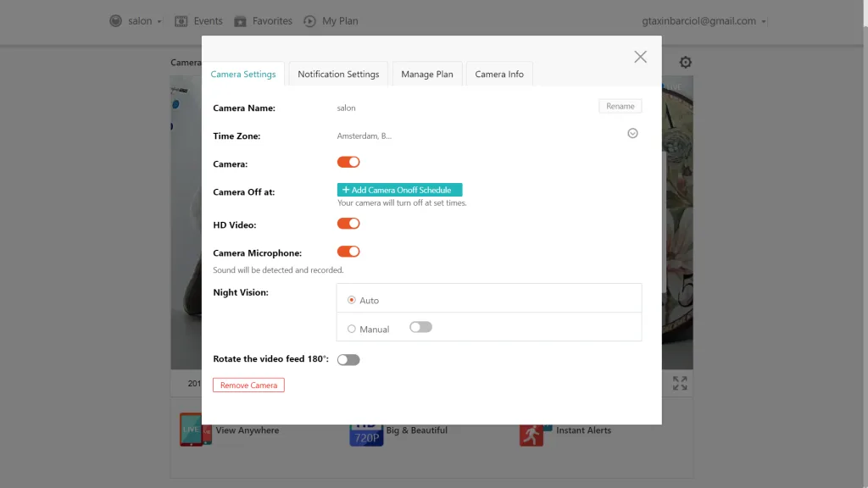Click the My Plan play icon

(x=310, y=21)
